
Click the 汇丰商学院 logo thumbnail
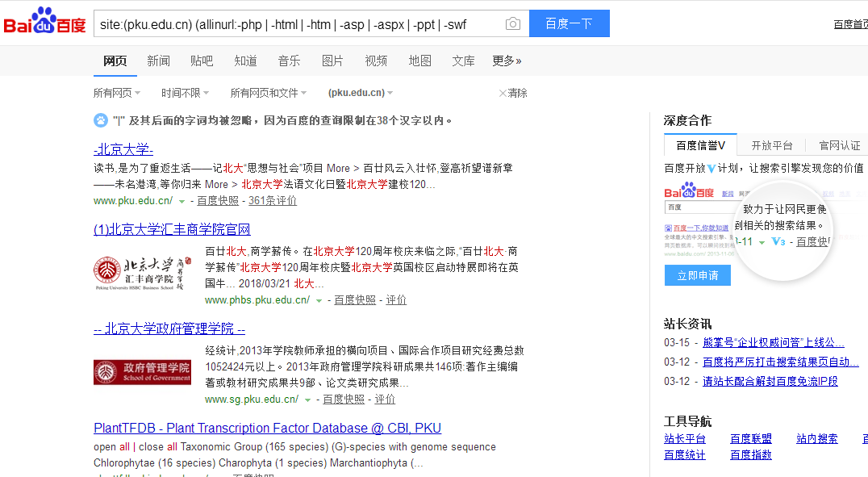click(x=142, y=273)
